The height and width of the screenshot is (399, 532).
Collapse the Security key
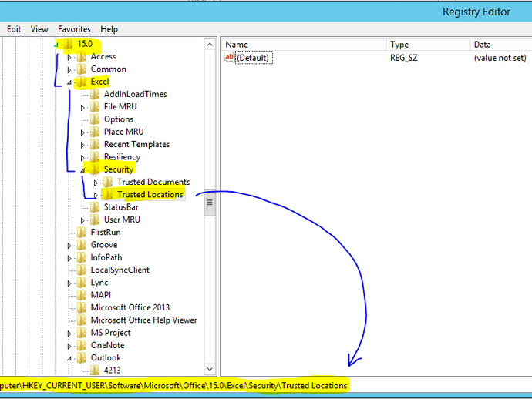pos(82,170)
